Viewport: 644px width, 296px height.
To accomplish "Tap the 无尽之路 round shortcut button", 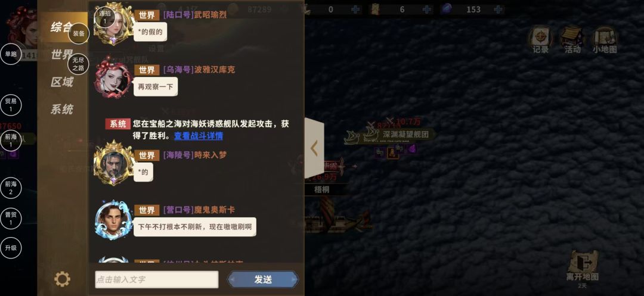I will tap(78, 64).
